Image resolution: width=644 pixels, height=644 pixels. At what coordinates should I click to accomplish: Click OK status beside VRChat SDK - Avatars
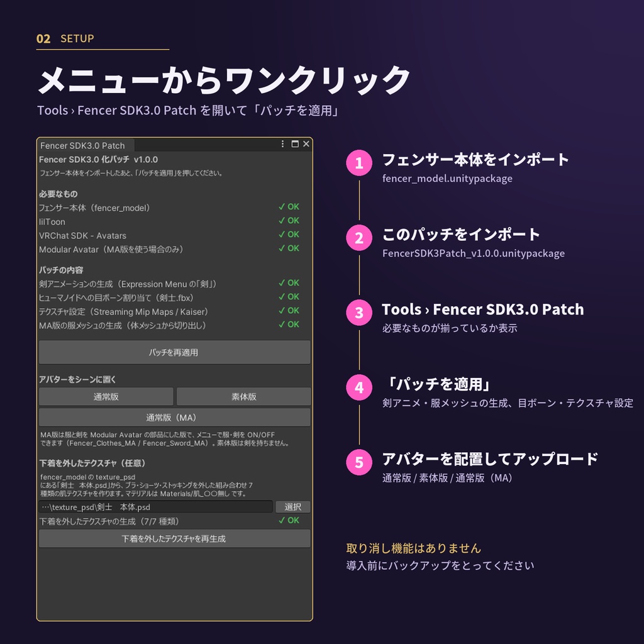(289, 235)
